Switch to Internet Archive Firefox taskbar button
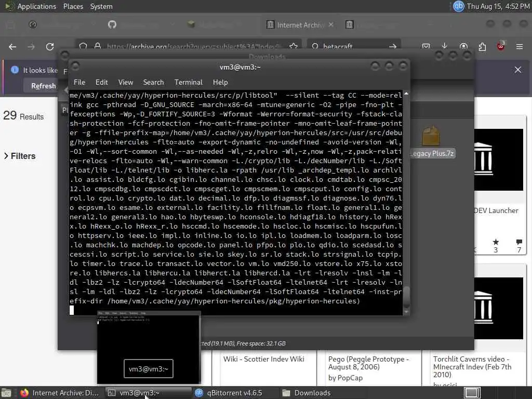Viewport: 532px width, 399px height. coord(59,393)
